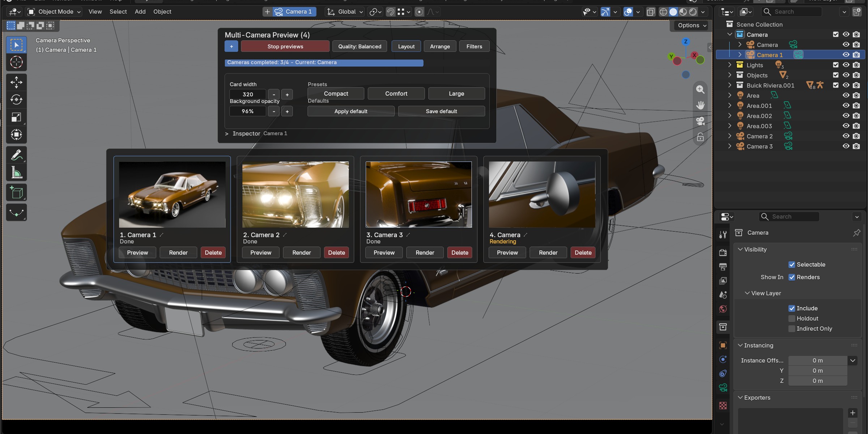Select the Move tool
The height and width of the screenshot is (434, 868).
(16, 82)
